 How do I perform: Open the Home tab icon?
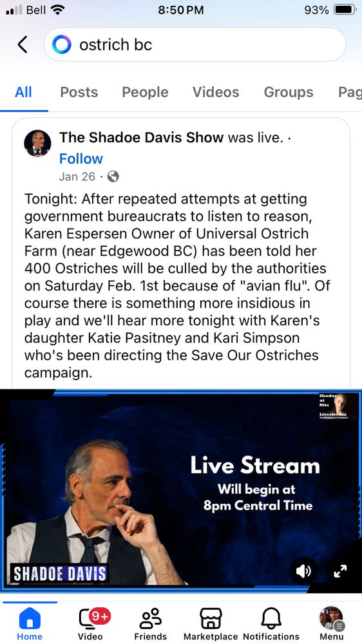coord(30,618)
